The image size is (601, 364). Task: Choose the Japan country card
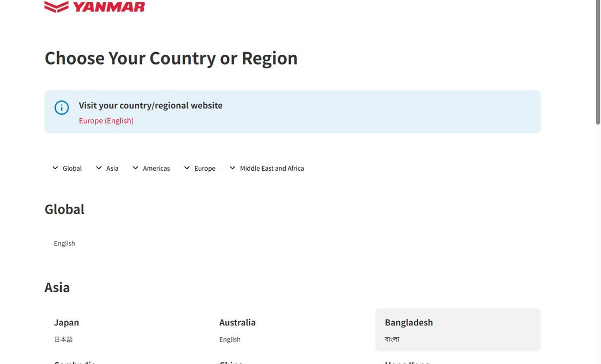[x=127, y=330]
